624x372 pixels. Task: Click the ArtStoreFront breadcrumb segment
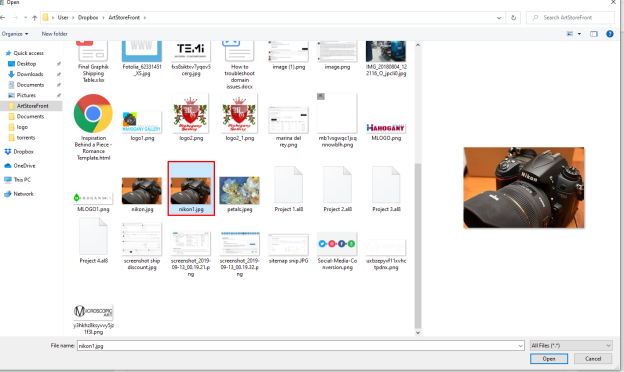coord(124,18)
